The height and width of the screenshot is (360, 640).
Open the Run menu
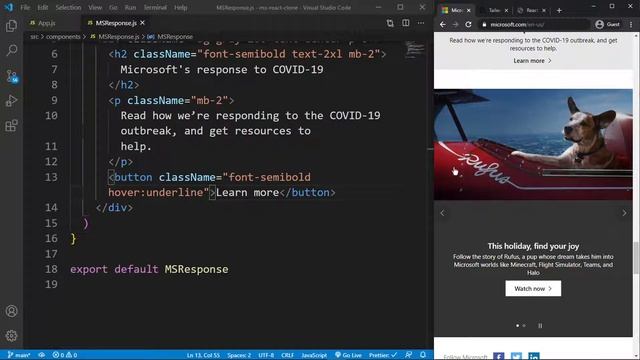point(130,7)
